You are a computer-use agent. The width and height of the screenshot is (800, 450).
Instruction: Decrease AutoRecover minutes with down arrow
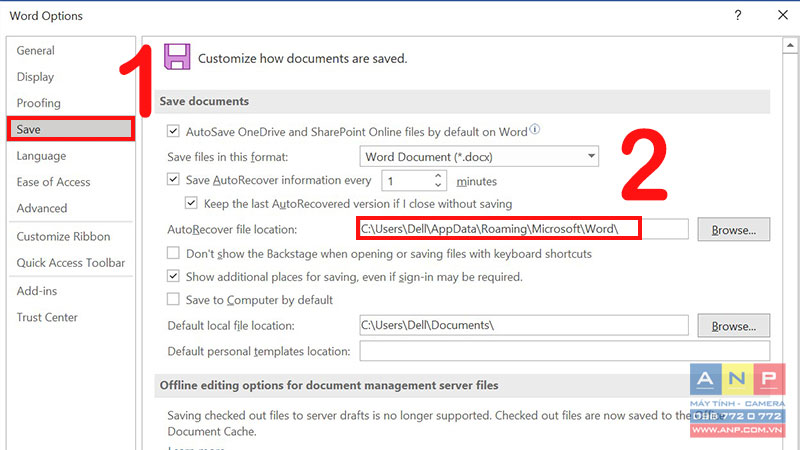click(x=438, y=185)
